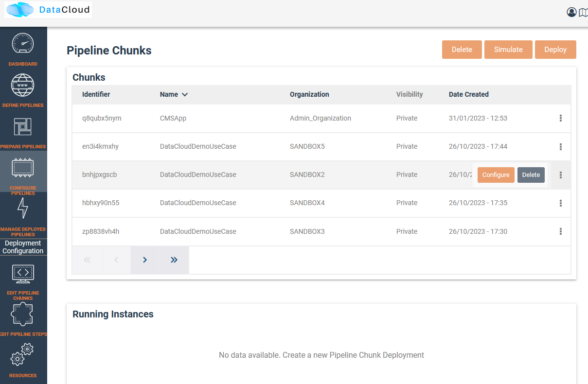Click the top Delete button
Image resolution: width=588 pixels, height=384 pixels.
[462, 50]
